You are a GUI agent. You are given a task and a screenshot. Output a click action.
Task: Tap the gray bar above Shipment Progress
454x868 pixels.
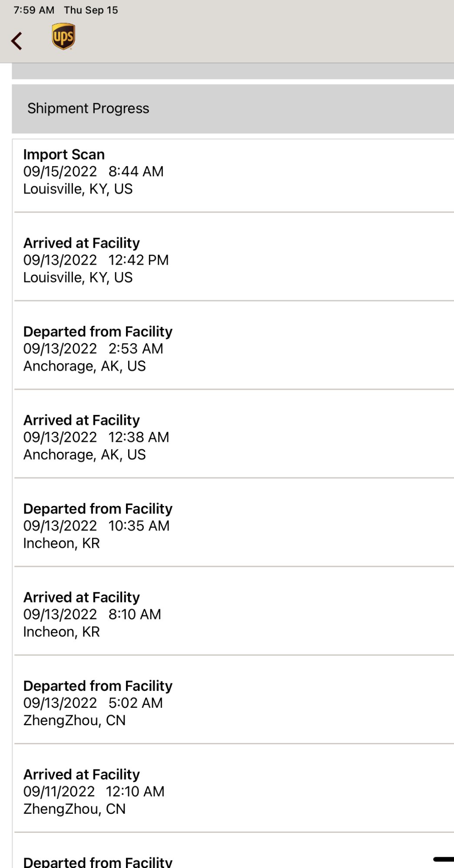tap(233, 72)
